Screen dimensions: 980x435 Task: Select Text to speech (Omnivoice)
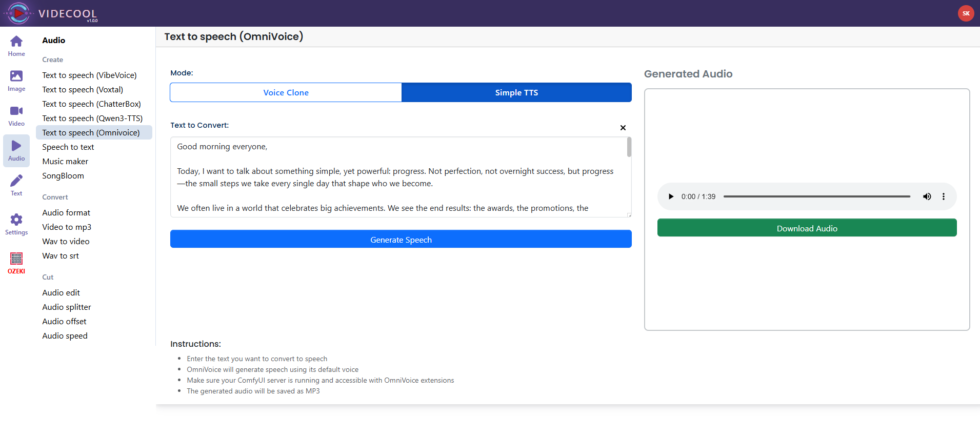pyautogui.click(x=94, y=132)
